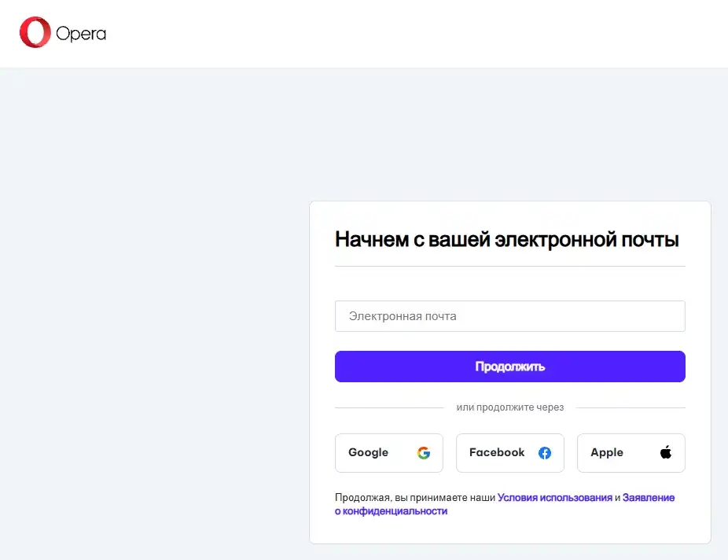Select the black Apple symbol
This screenshot has height=560, width=728.
tap(665, 452)
